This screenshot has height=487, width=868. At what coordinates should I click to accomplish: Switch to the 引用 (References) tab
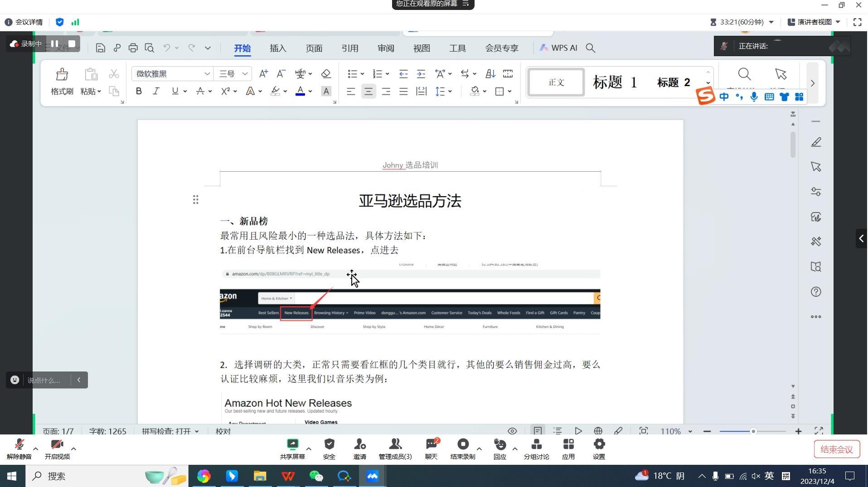pyautogui.click(x=350, y=48)
